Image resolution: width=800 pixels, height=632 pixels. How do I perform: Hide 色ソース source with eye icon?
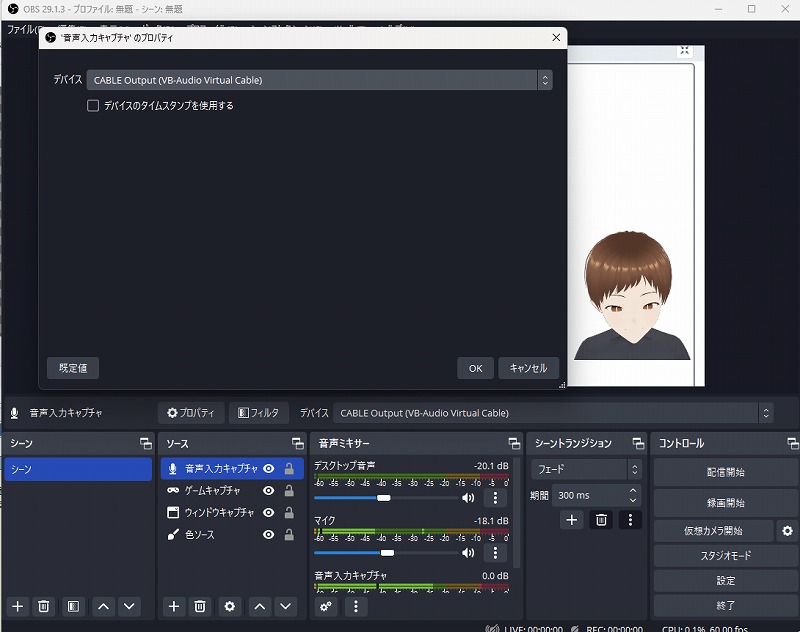[268, 535]
